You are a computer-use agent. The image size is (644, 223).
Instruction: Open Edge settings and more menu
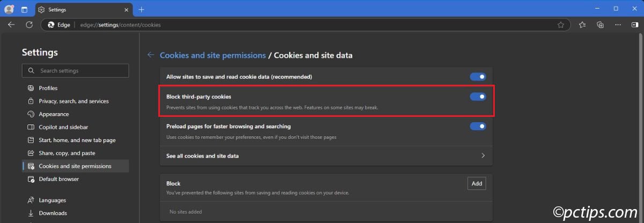[x=618, y=25]
